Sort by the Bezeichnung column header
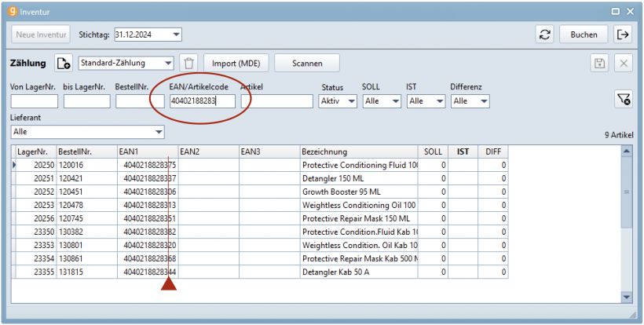 pos(358,152)
